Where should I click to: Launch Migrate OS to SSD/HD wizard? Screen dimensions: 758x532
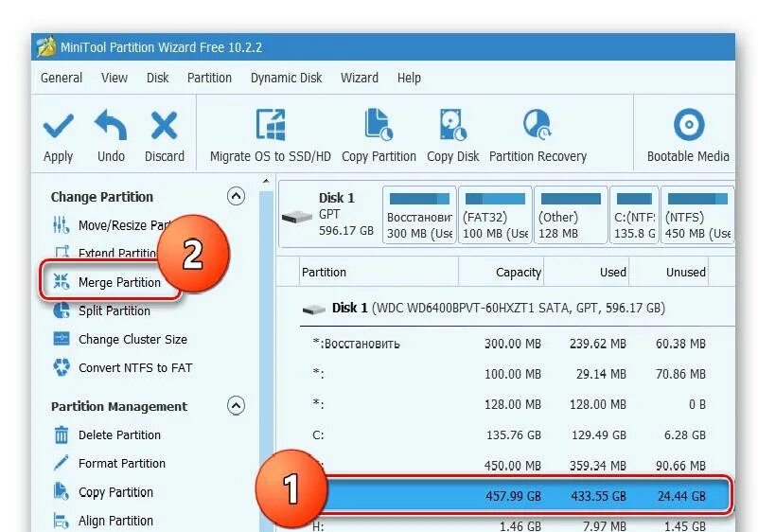coord(271,136)
